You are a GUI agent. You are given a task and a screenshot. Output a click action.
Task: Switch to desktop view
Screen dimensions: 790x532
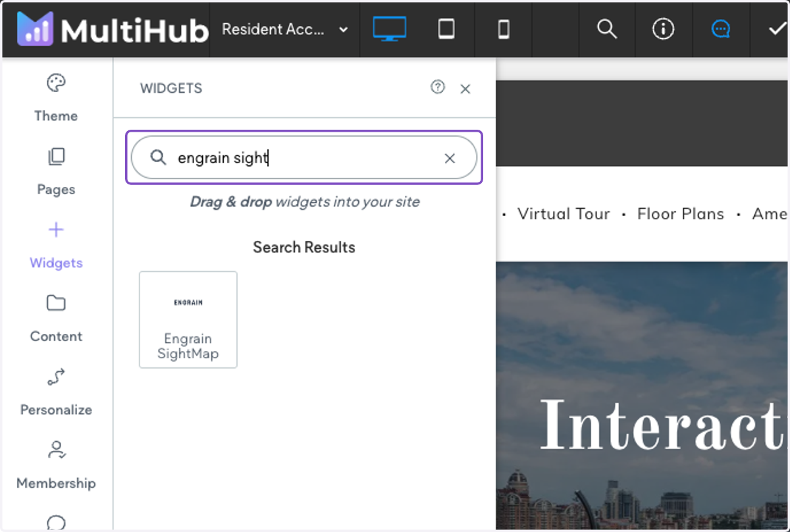click(x=389, y=30)
